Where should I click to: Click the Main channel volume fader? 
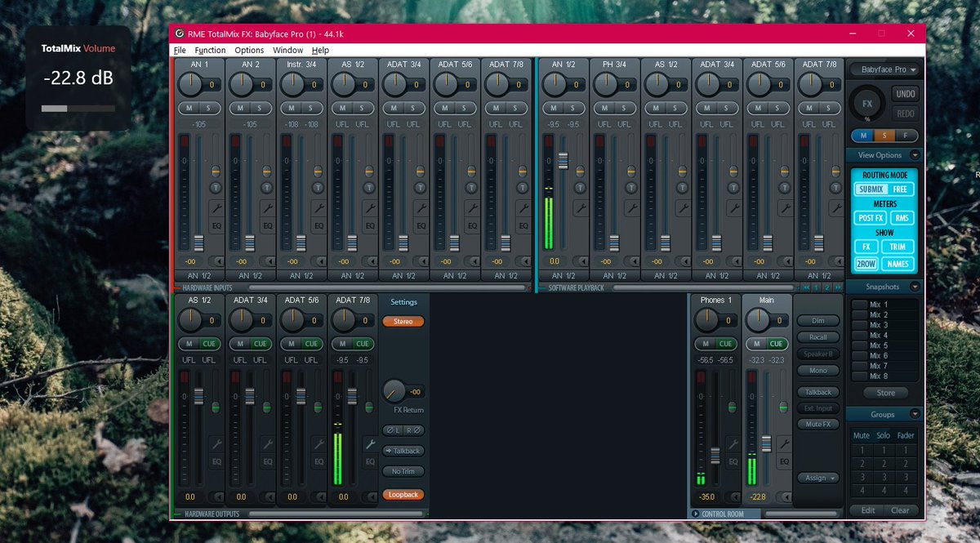click(766, 443)
